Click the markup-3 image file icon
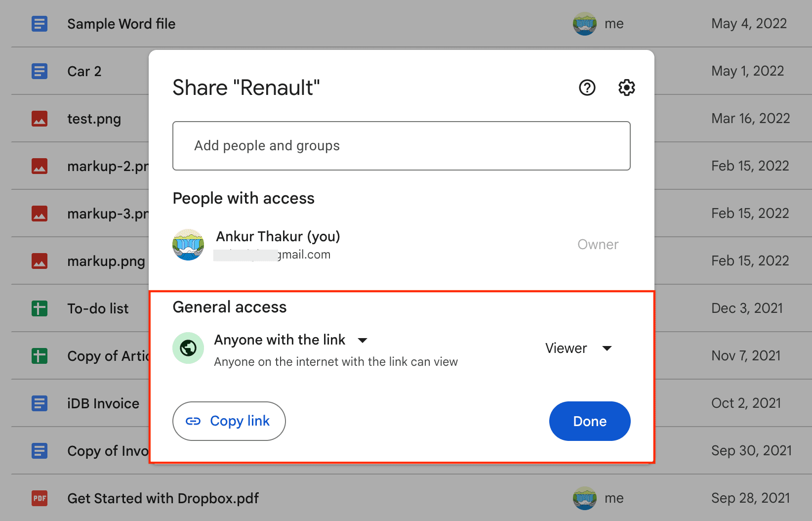 [x=40, y=214]
